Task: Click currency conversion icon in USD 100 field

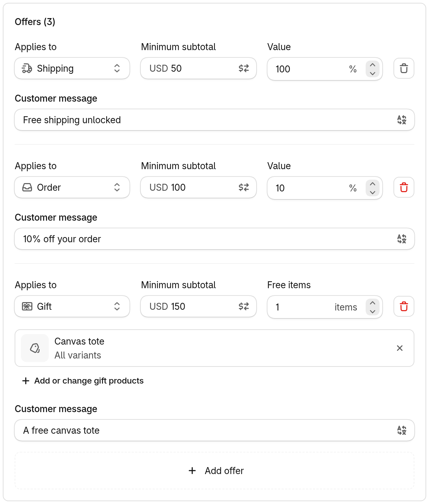Action: (244, 187)
